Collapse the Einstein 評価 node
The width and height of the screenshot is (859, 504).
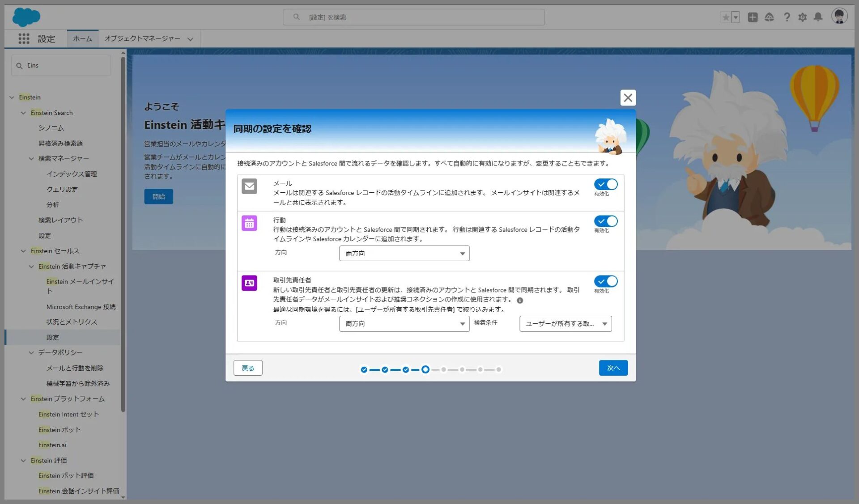(x=23, y=461)
